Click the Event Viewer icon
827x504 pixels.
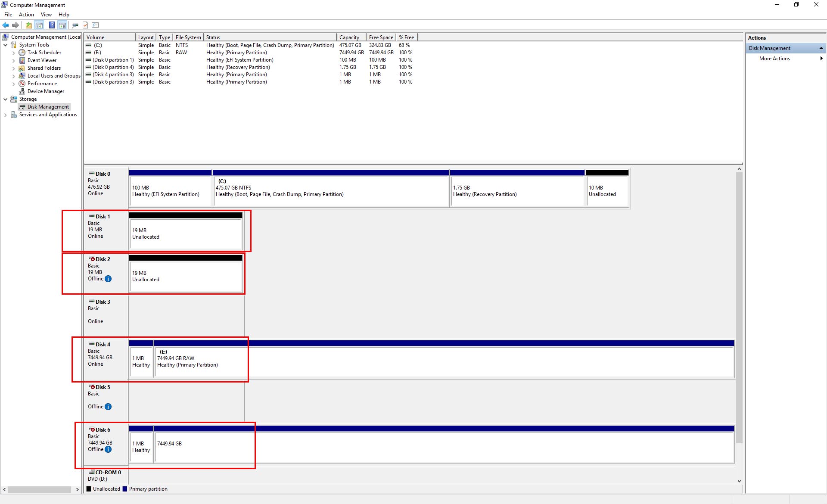pyautogui.click(x=22, y=60)
